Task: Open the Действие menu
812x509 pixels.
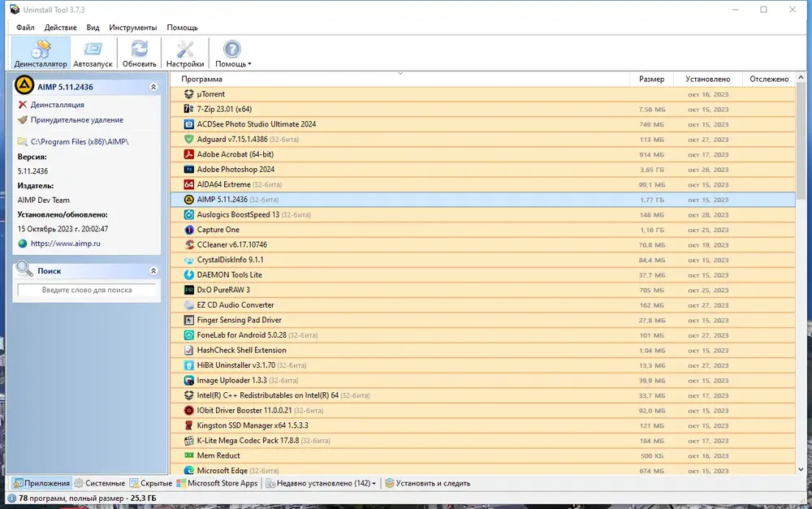Action: [x=61, y=28]
